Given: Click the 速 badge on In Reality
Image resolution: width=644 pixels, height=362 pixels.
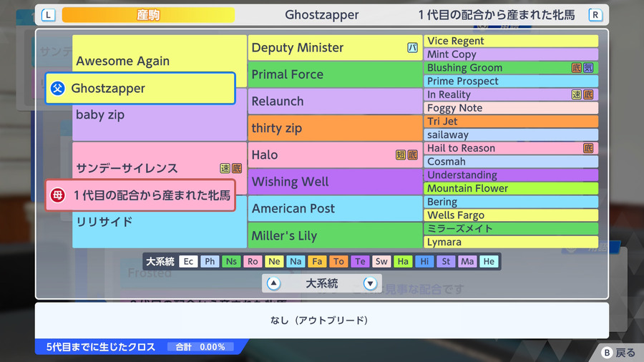Looking at the screenshot, I should click(577, 95).
